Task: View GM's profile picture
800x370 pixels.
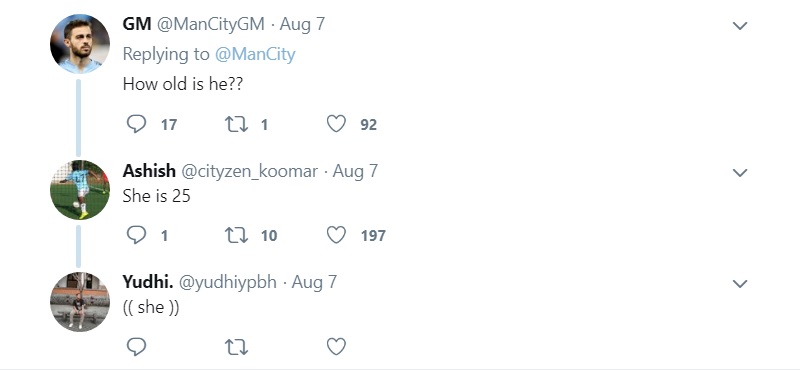Action: point(80,44)
